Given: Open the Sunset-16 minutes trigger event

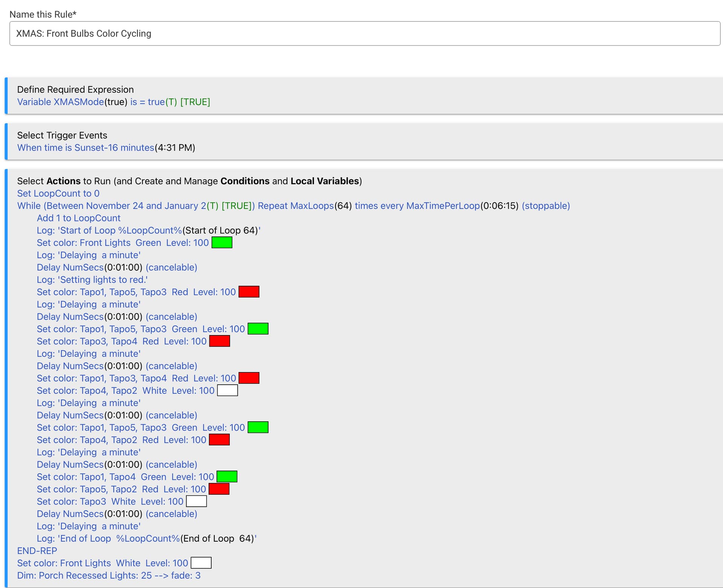Looking at the screenshot, I should (x=106, y=148).
